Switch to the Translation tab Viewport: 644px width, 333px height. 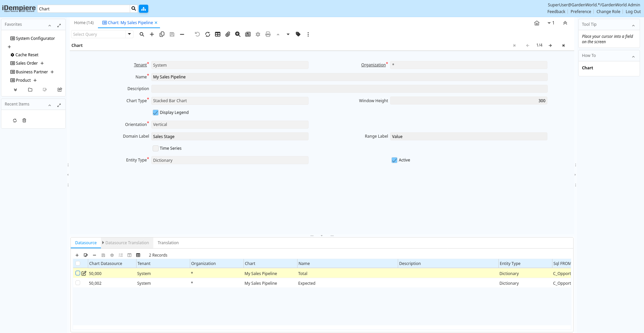click(168, 243)
